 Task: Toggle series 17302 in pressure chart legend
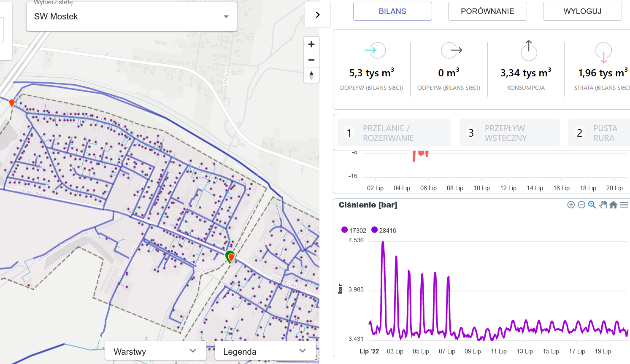[354, 230]
